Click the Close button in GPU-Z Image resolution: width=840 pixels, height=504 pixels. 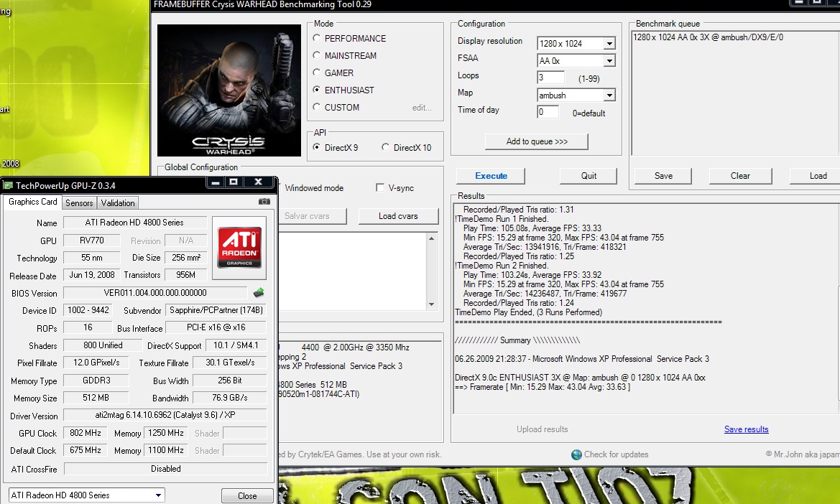click(x=247, y=495)
